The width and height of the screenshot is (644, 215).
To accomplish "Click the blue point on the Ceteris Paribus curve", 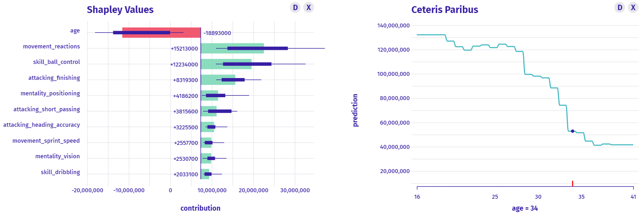I will point(573,131).
